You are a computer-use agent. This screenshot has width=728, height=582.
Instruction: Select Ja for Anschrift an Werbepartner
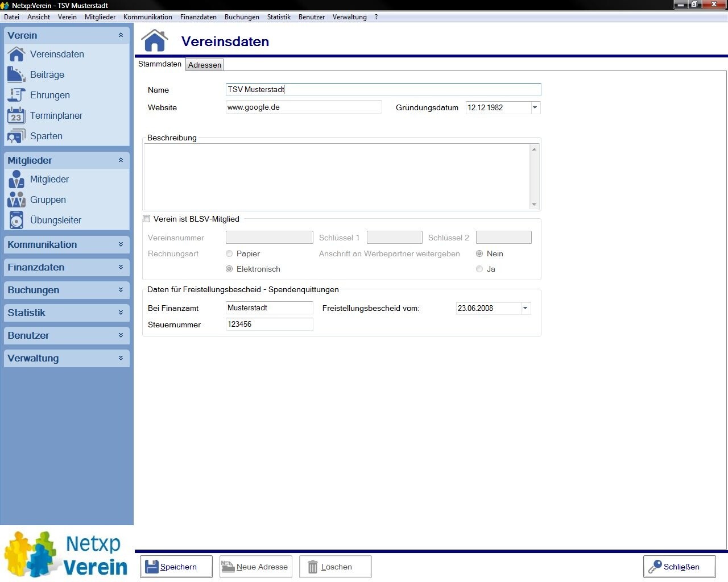(x=479, y=269)
